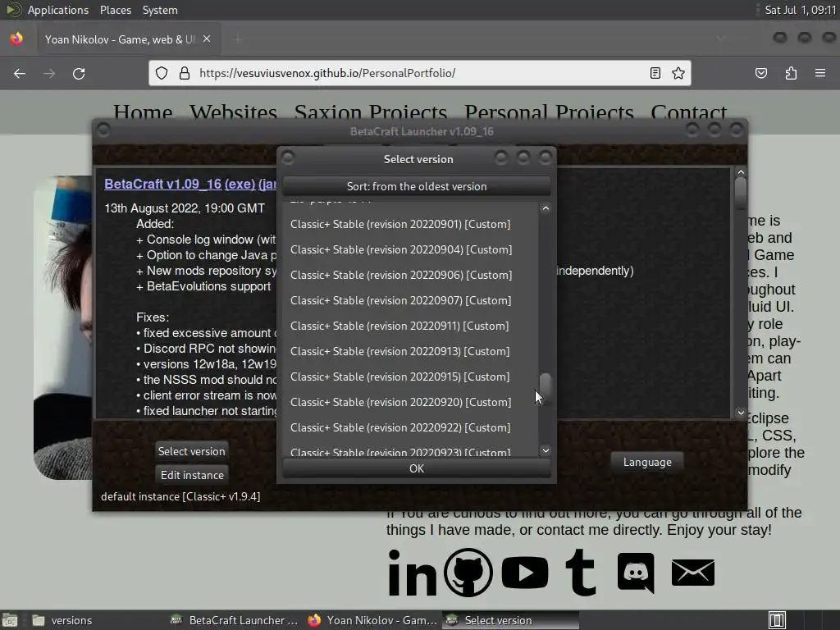This screenshot has height=630, width=840.
Task: Click version list scroll up arrow
Action: pos(546,208)
